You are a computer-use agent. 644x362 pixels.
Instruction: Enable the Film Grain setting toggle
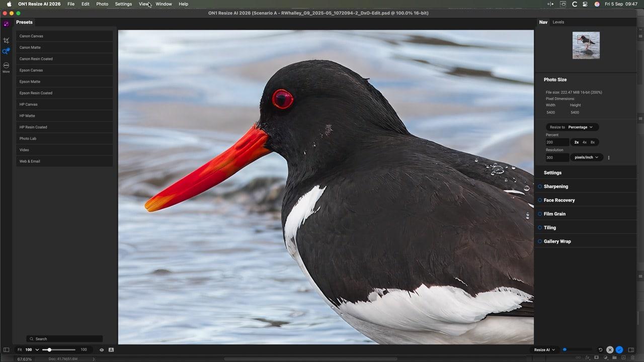(540, 214)
